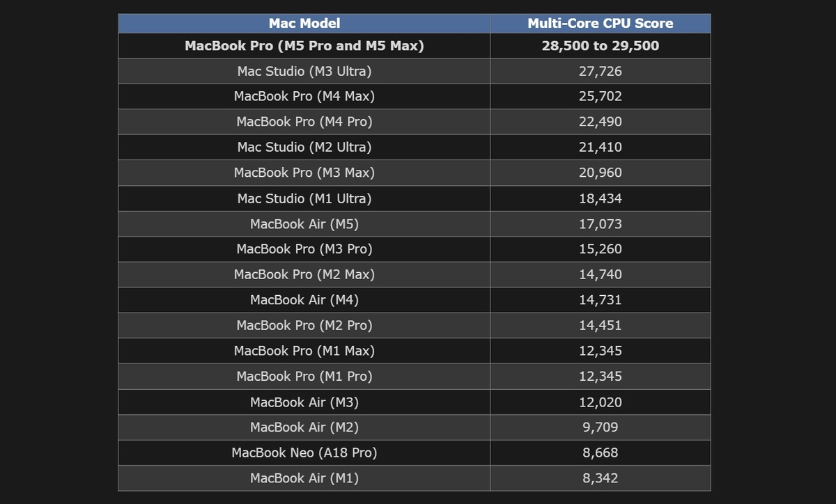Click the 'MacBook Air (M3)' cell
Viewport: 836px width, 504px height.
(x=304, y=402)
